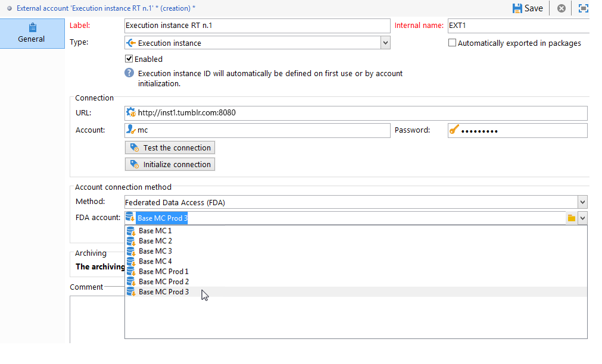
Task: Click Initialize connection button
Action: click(170, 164)
